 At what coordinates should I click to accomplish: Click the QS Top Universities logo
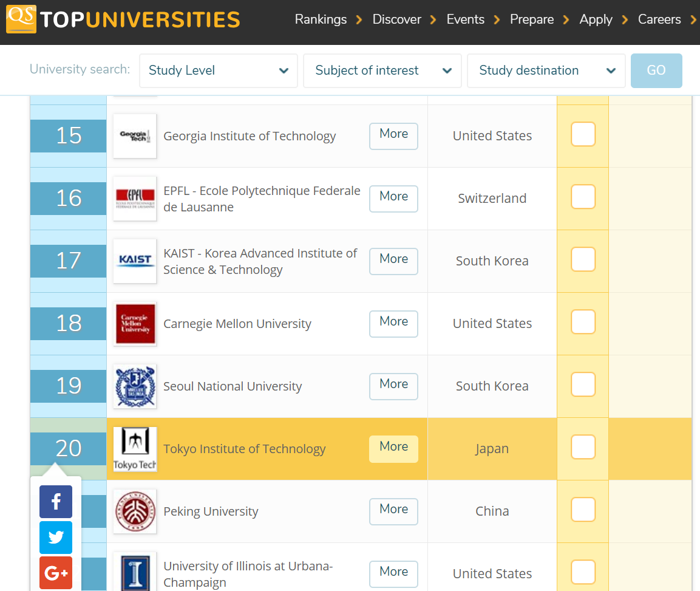tap(123, 19)
